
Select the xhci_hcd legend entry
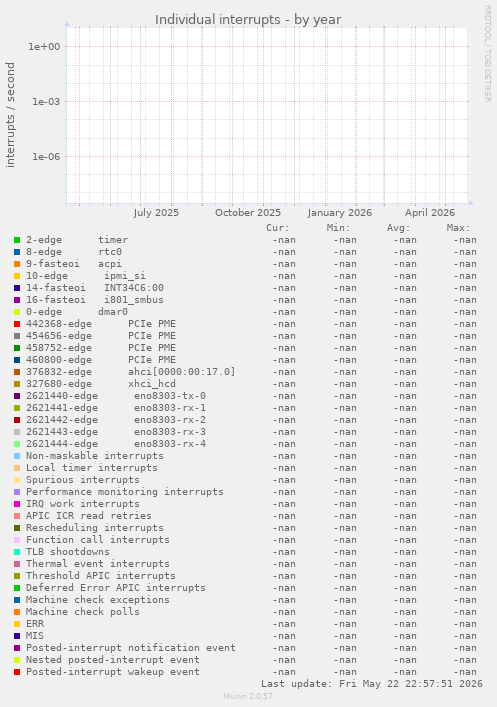tap(101, 384)
